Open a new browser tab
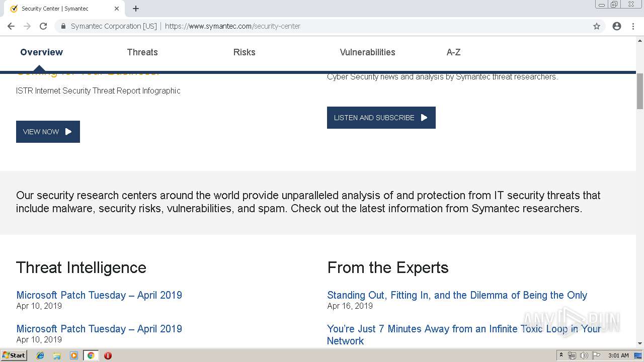The image size is (644, 362). (x=136, y=9)
